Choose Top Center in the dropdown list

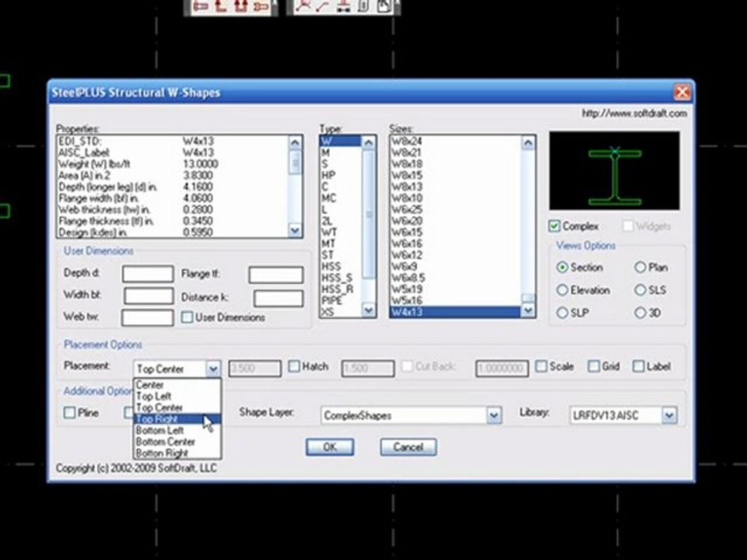tap(177, 408)
